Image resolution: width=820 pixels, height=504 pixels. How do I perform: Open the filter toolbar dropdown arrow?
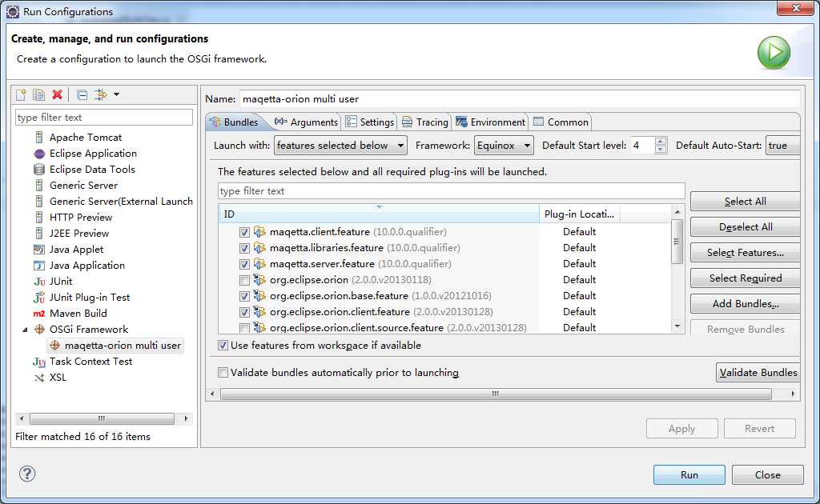(x=117, y=94)
